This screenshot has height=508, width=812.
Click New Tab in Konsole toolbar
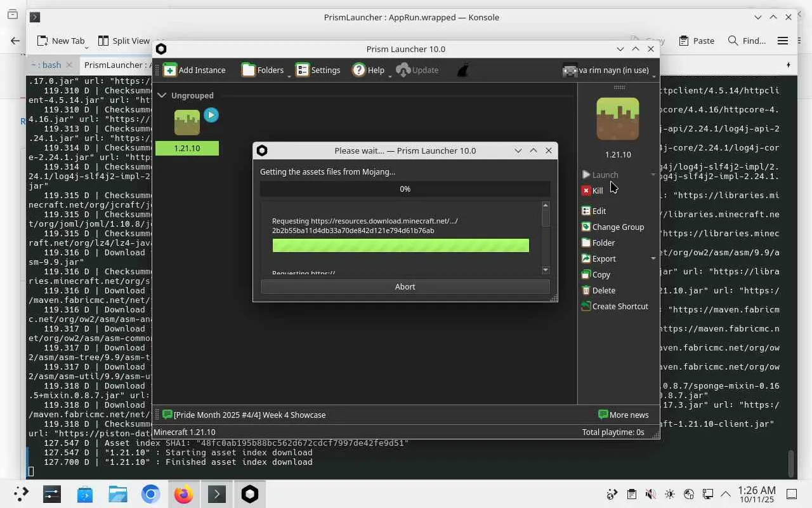click(x=61, y=41)
